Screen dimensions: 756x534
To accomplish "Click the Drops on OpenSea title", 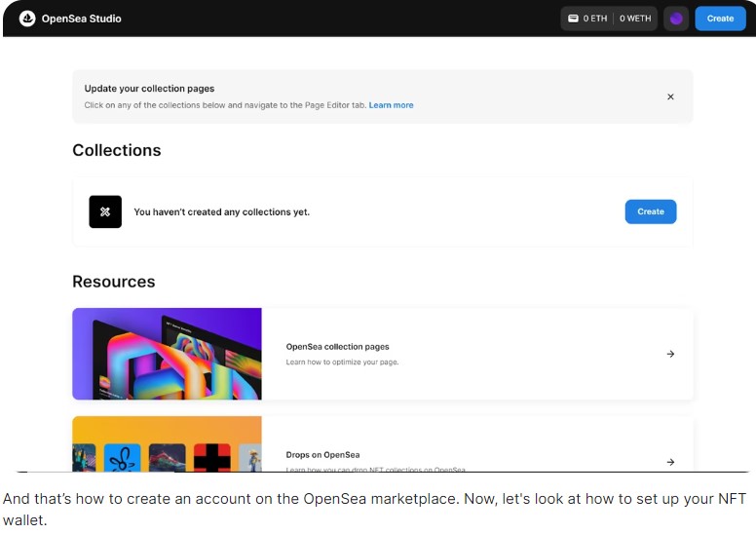I will point(322,455).
